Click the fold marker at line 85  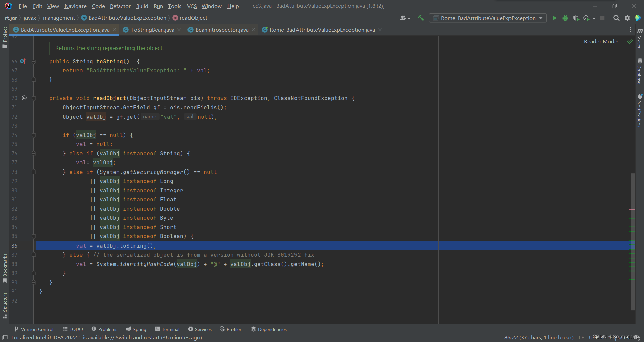coord(34,236)
